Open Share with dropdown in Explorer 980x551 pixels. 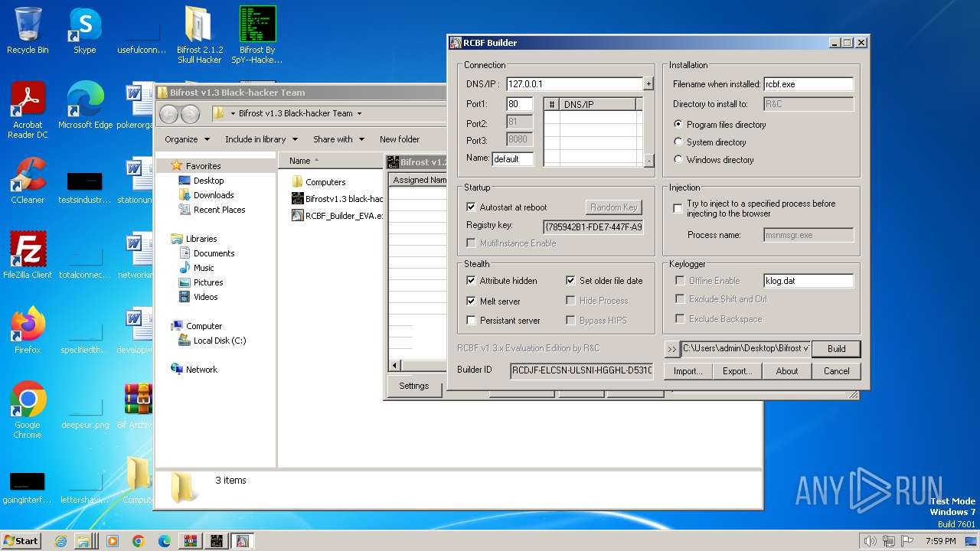338,139
